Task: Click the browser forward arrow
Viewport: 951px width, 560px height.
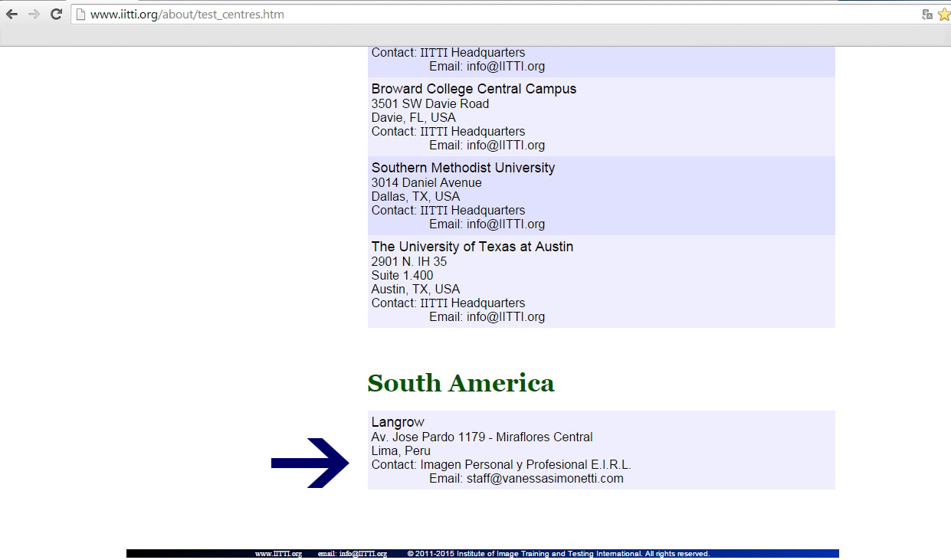Action: point(34,14)
